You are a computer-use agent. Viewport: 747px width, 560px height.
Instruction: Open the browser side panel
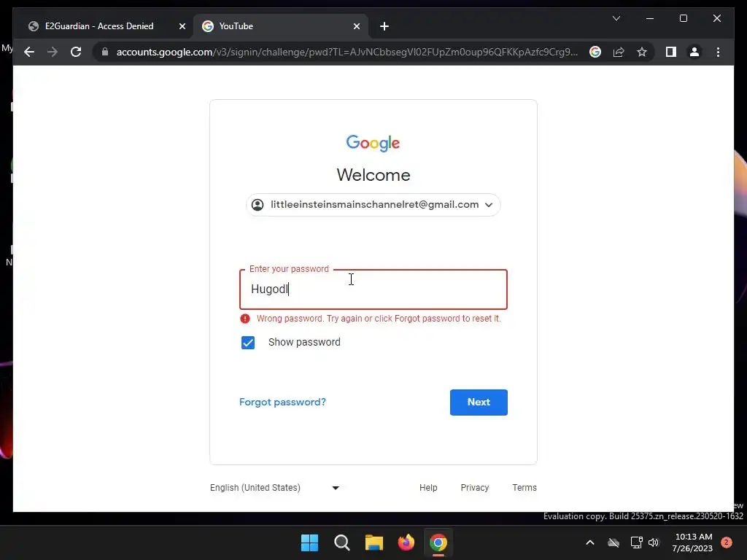click(671, 52)
